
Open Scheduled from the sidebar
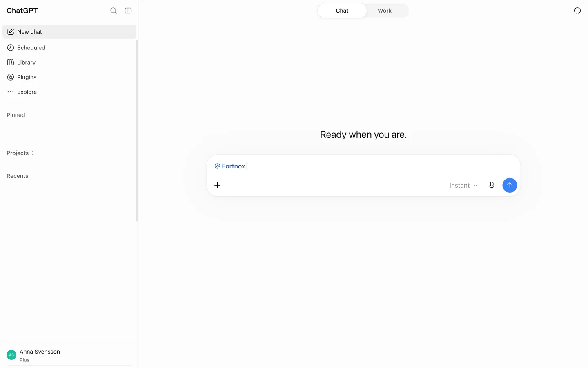69,47
